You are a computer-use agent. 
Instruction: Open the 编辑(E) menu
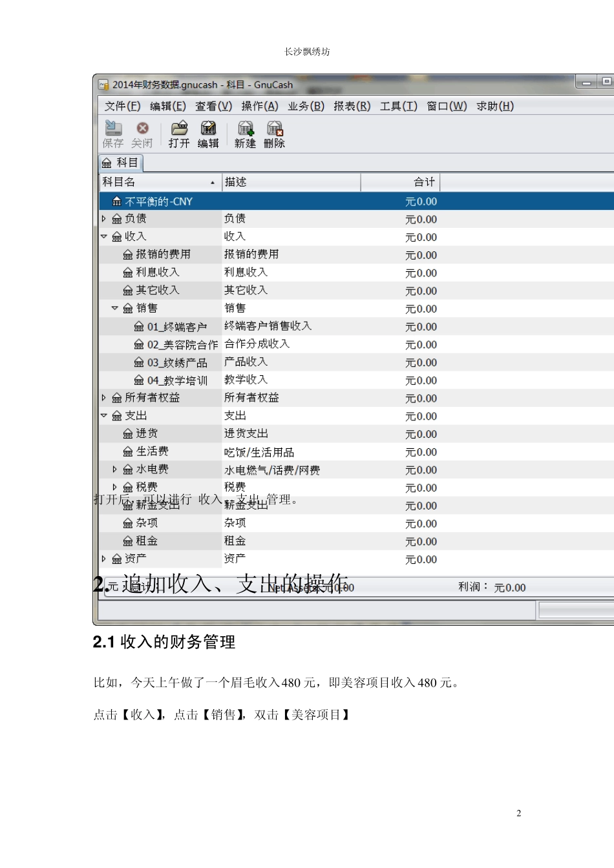(x=167, y=106)
